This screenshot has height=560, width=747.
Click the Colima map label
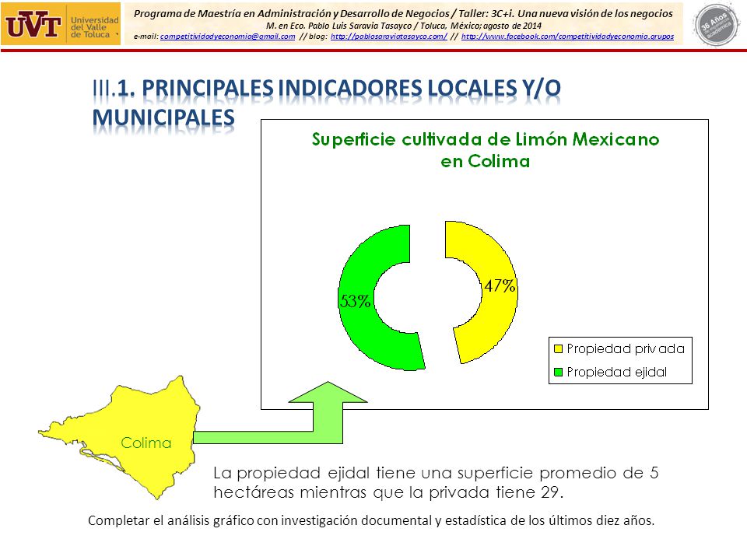click(x=146, y=443)
